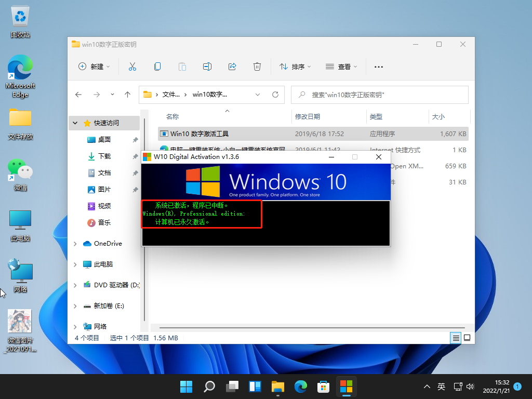Image resolution: width=532 pixels, height=399 pixels.
Task: Sort by 修改日期 column header
Action: pyautogui.click(x=308, y=117)
